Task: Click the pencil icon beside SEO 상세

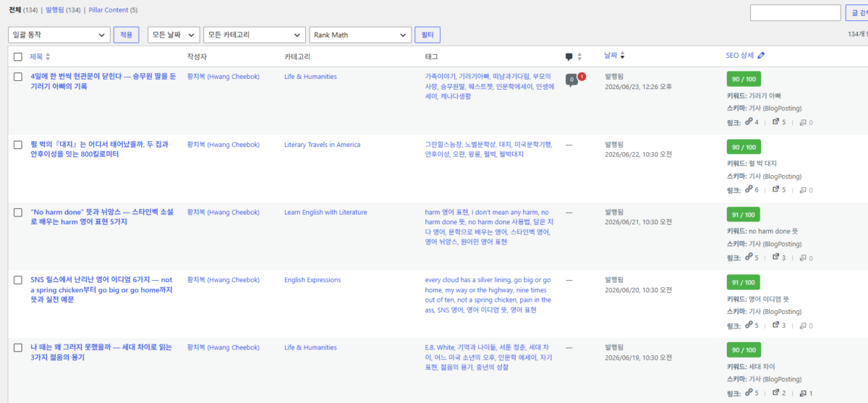Action: (x=761, y=55)
